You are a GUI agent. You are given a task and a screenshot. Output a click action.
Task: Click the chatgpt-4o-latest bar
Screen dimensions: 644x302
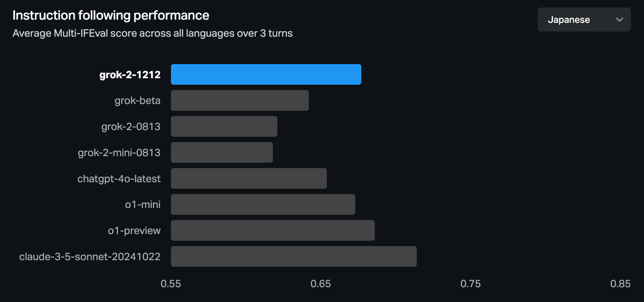[248, 178]
